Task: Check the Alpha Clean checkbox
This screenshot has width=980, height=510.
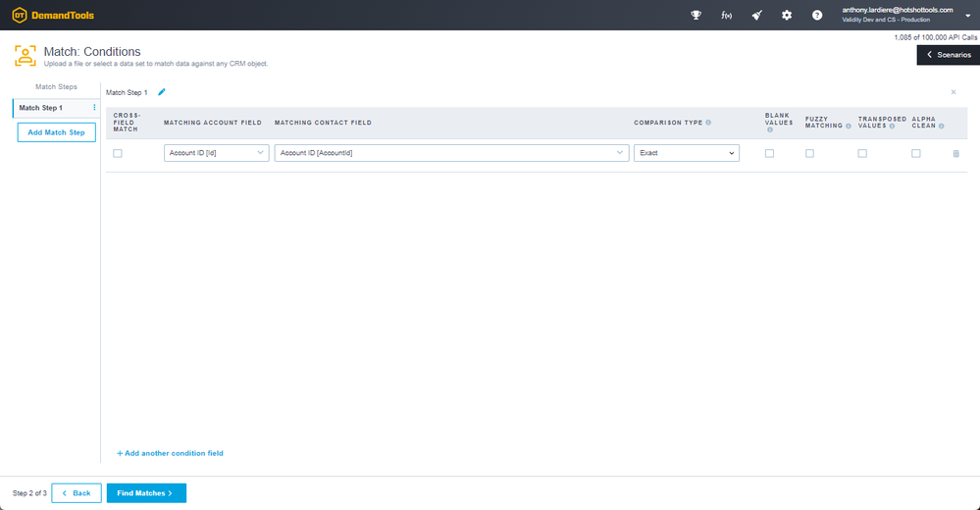Action: coord(915,153)
